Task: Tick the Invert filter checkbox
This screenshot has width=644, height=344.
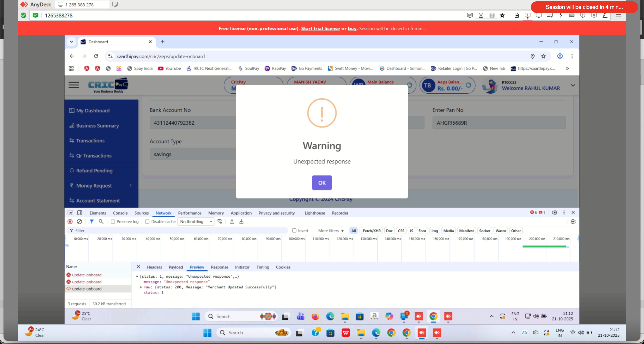Action: (294, 231)
